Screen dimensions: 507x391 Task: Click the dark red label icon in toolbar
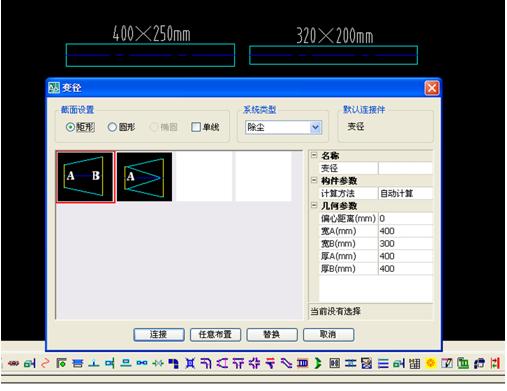13,363
